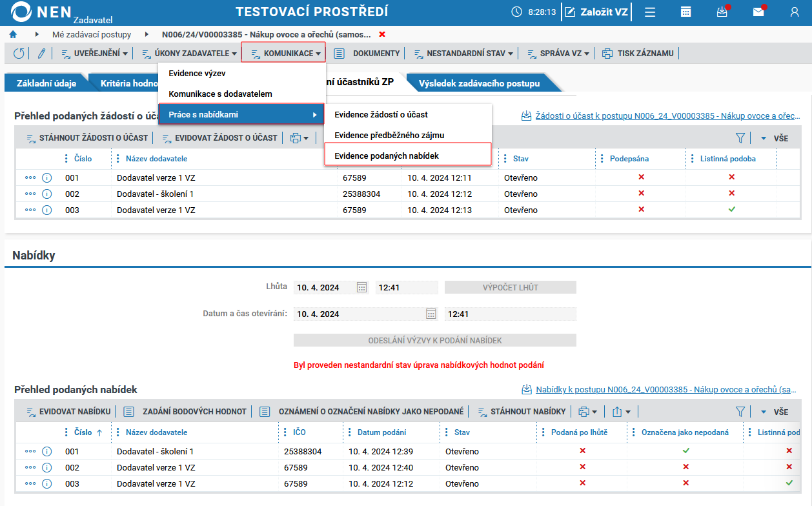812x506 pixels.
Task: Select Evidence výzev menu item
Action: (x=242, y=74)
